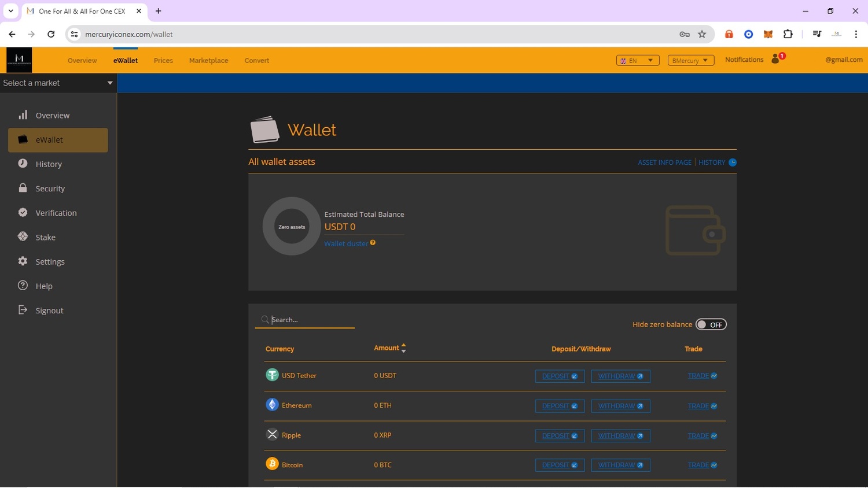Open the Convert tab
Screen dimensions: 868x488
tap(257, 60)
